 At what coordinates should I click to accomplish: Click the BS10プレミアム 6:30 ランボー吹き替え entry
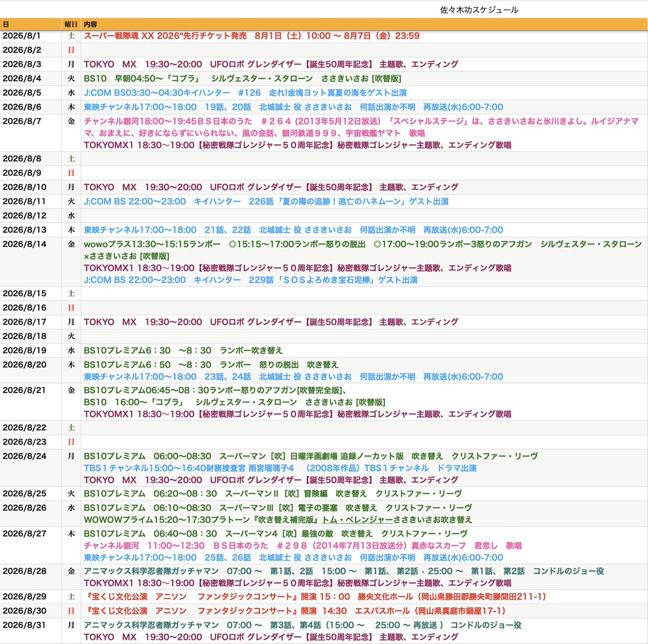click(x=183, y=350)
